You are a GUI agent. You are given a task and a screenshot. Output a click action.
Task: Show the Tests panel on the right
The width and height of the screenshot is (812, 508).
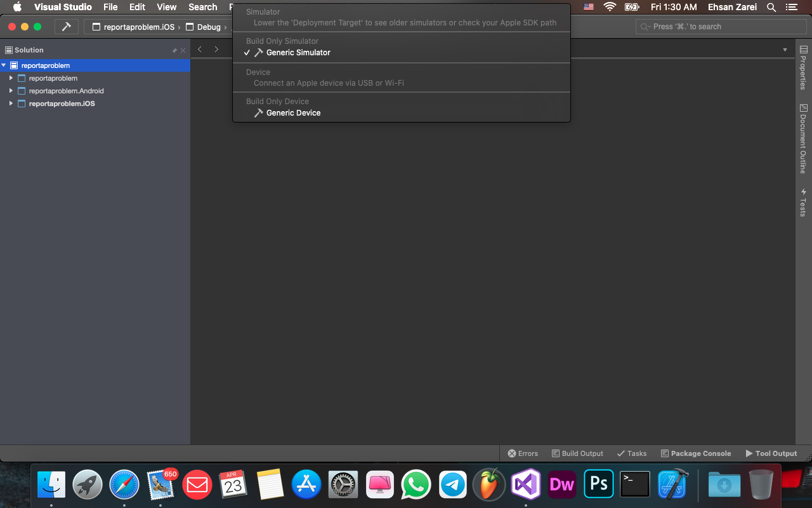coord(802,204)
